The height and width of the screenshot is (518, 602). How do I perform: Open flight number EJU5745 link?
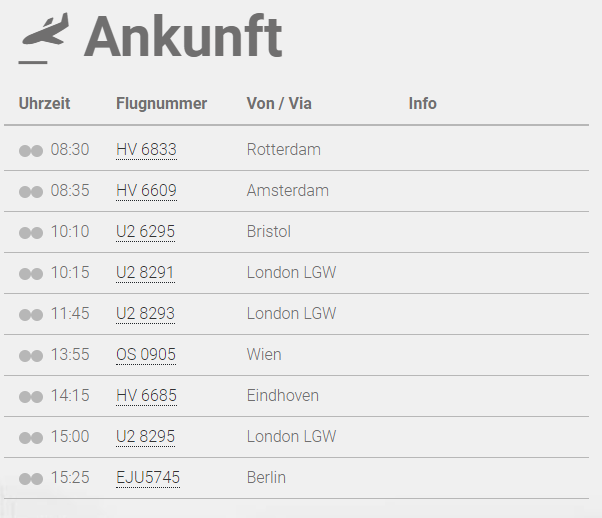coord(148,478)
